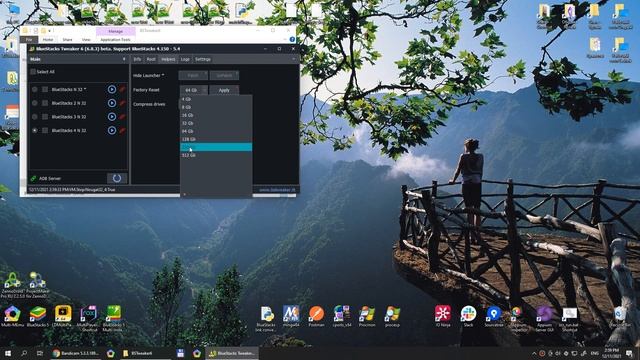Start the BlueStacks 3 N 32 instance
The image size is (640, 360).
[x=112, y=117]
